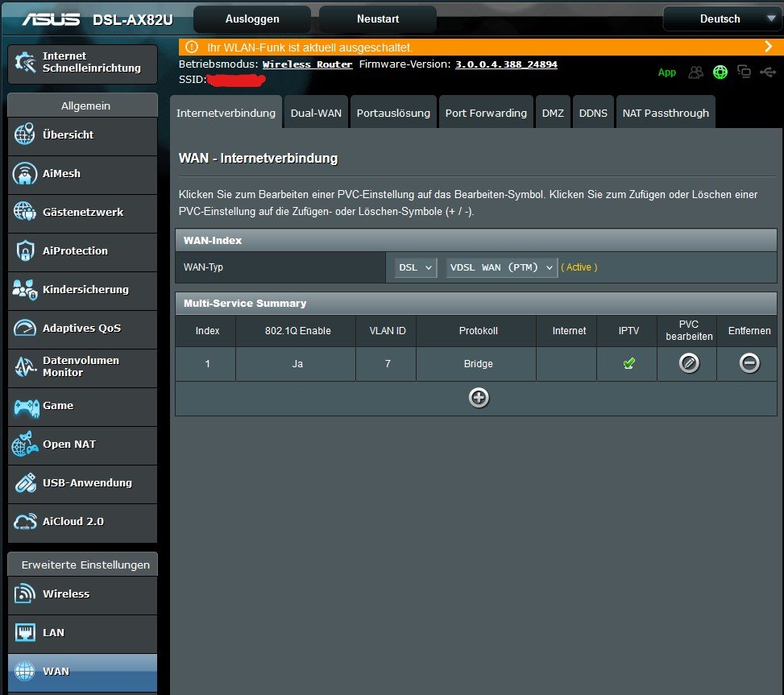Click the Datenvolumen Monitor chart icon

click(25, 366)
